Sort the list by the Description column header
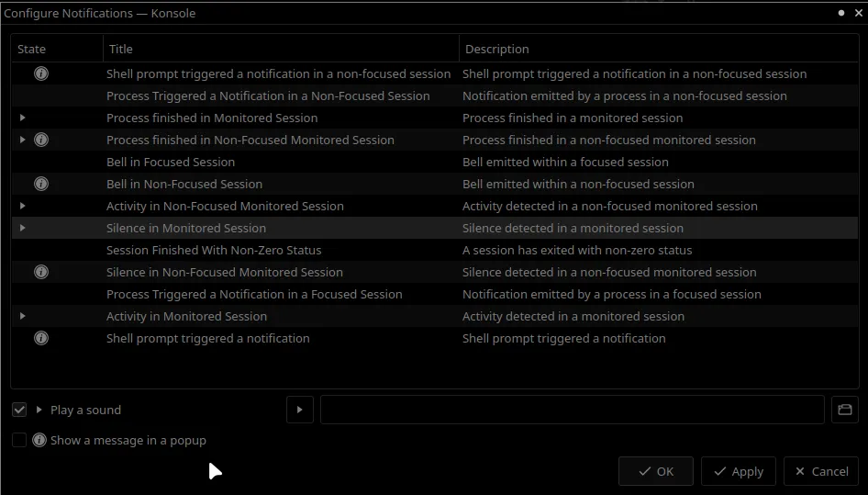This screenshot has width=868, height=495. point(659,49)
